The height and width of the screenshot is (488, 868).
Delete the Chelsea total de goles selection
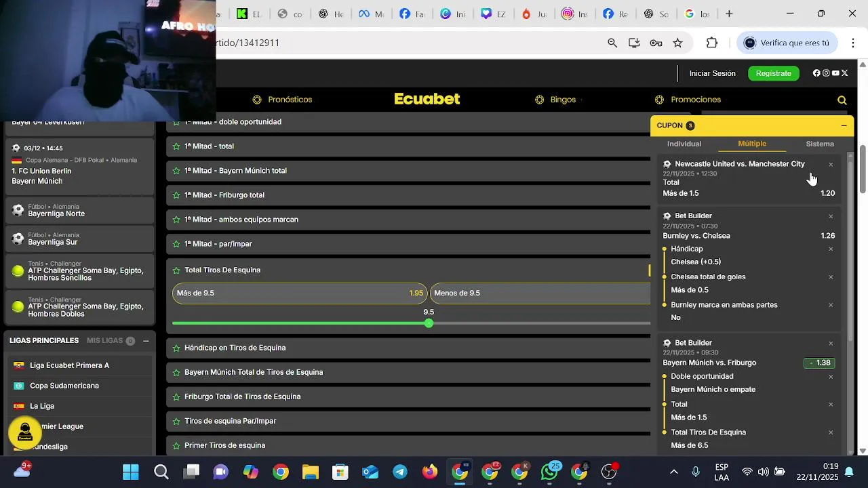pos(831,277)
